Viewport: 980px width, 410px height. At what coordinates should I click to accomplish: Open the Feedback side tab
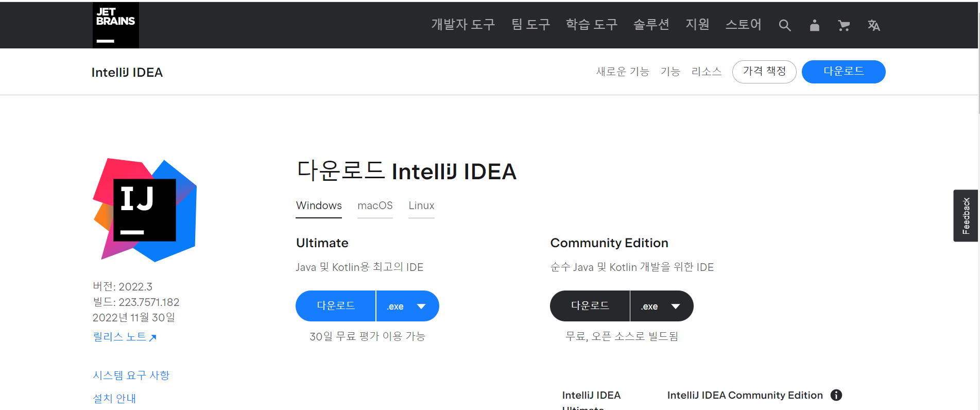(x=966, y=216)
